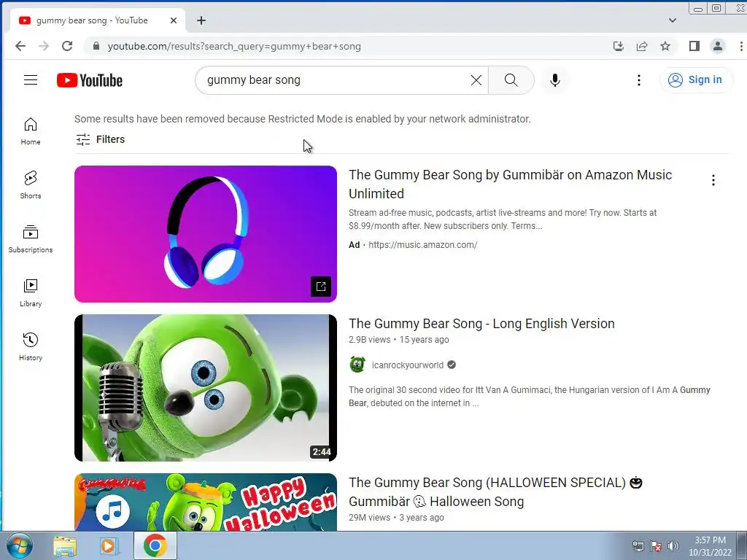Image resolution: width=747 pixels, height=560 pixels.
Task: Open the YouTube guide hamburger menu
Action: [31, 80]
